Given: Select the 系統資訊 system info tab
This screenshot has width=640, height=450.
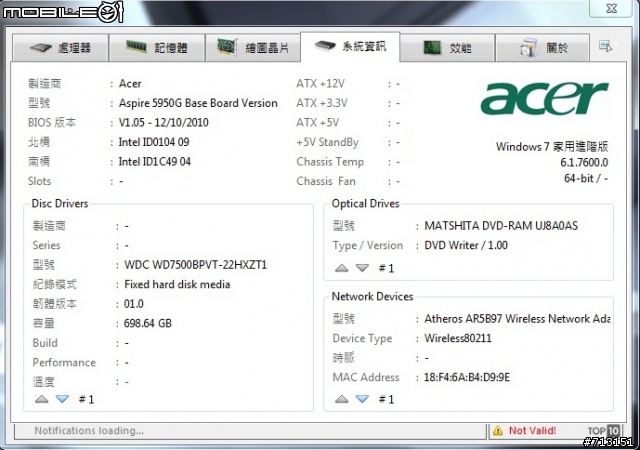Looking at the screenshot, I should pyautogui.click(x=350, y=47).
